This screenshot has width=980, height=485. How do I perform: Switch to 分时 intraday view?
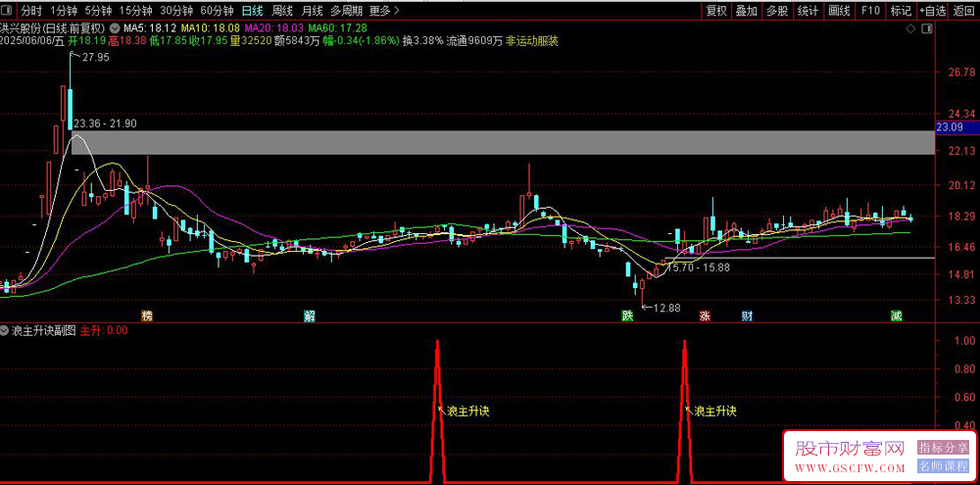31,11
